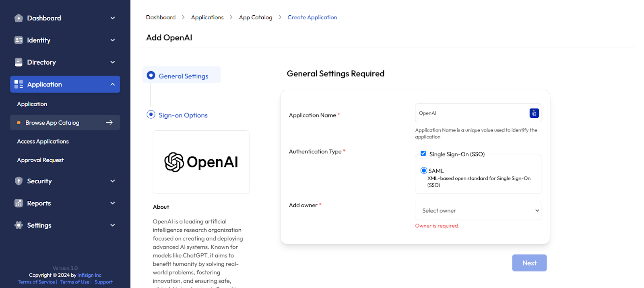Image resolution: width=644 pixels, height=288 pixels.
Task: Click the General Settings step circle
Action: [x=151, y=75]
